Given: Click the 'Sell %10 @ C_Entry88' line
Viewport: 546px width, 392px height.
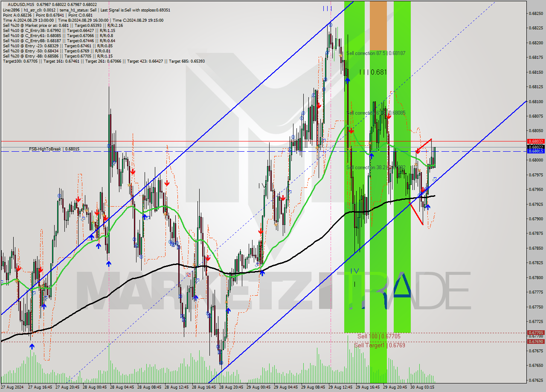Looking at the screenshot, I should pyautogui.click(x=59, y=40).
